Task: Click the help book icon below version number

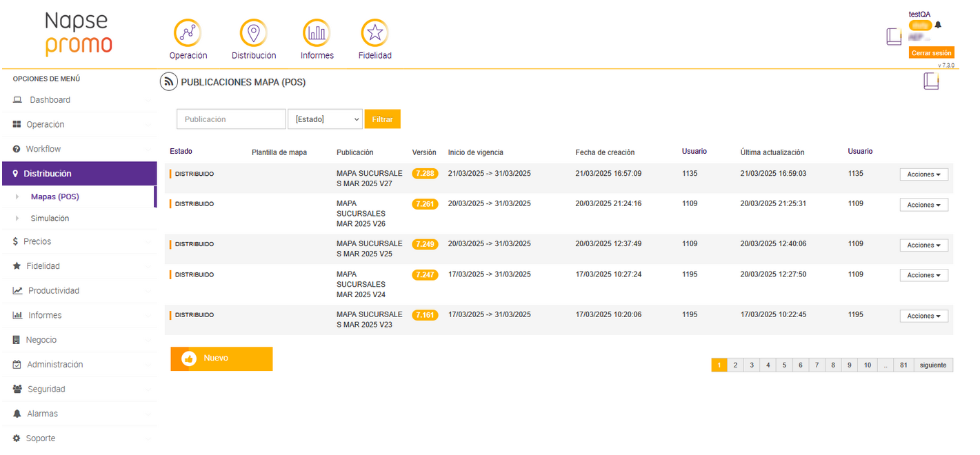Action: pyautogui.click(x=931, y=81)
